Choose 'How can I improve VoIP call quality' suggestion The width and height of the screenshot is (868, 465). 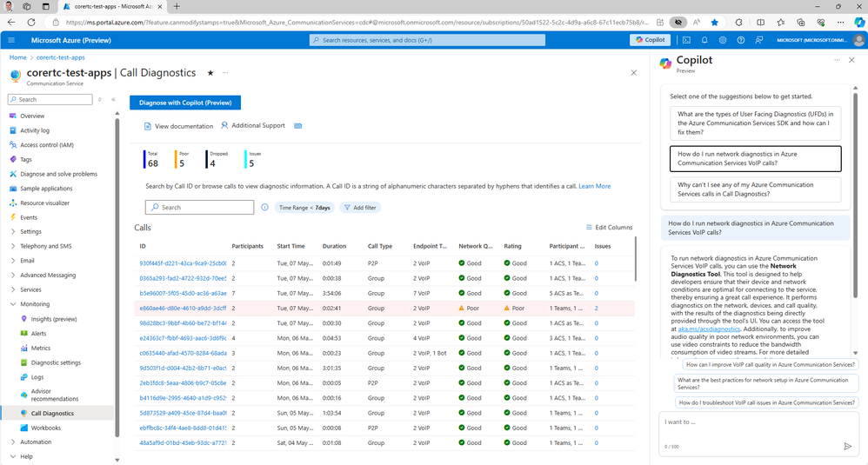click(x=770, y=365)
